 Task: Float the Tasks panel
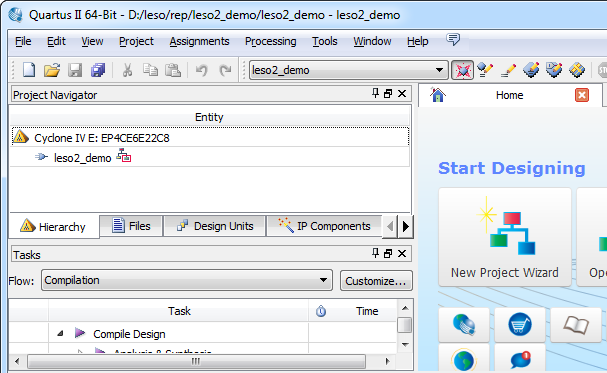(x=388, y=253)
